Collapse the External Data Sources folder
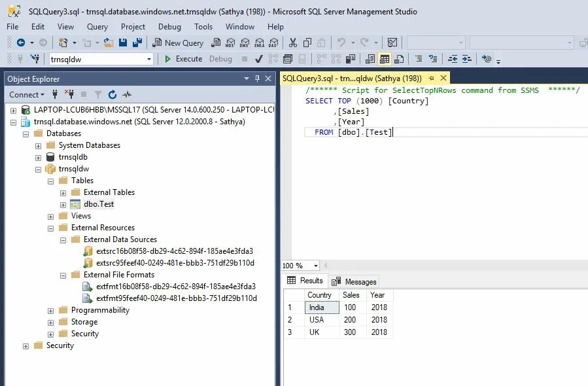The width and height of the screenshot is (588, 386). click(x=63, y=240)
